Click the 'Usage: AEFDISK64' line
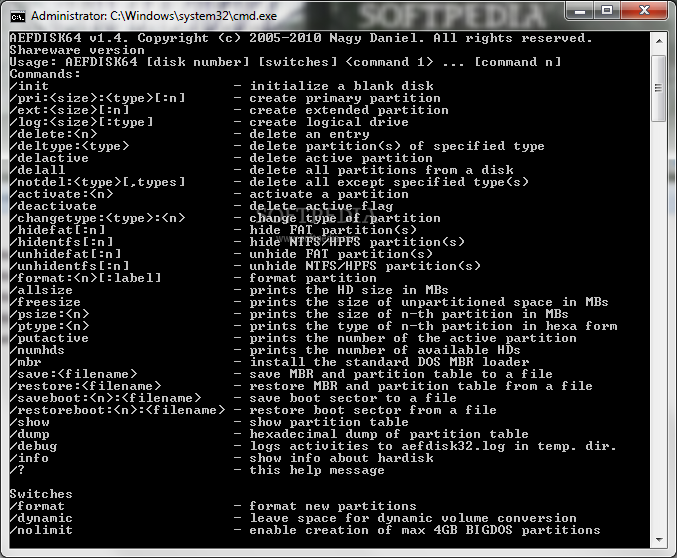This screenshot has height=558, width=677. point(285,62)
